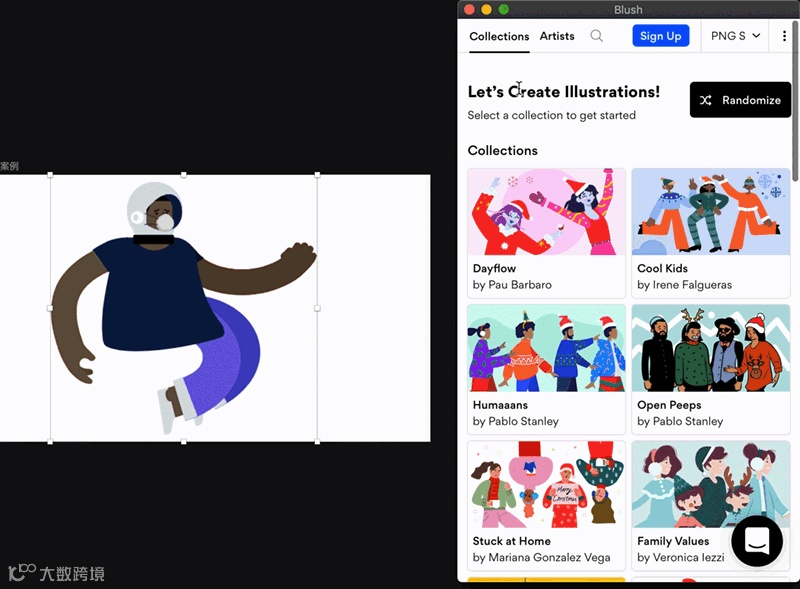Image resolution: width=800 pixels, height=589 pixels.
Task: Click the Blush window scrollbar
Action: click(x=795, y=102)
